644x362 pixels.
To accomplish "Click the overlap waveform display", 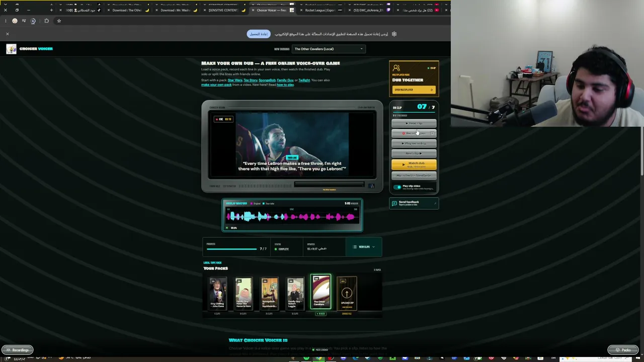I will 292,217.
